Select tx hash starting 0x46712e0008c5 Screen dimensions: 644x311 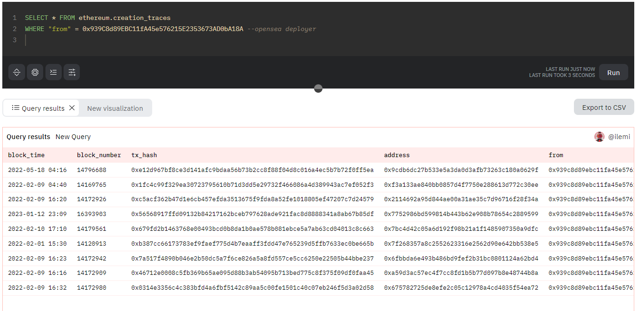252,273
